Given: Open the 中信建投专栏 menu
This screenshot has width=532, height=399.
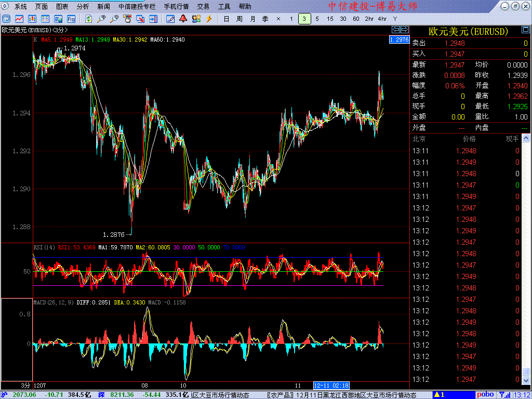Looking at the screenshot, I should click(137, 6).
